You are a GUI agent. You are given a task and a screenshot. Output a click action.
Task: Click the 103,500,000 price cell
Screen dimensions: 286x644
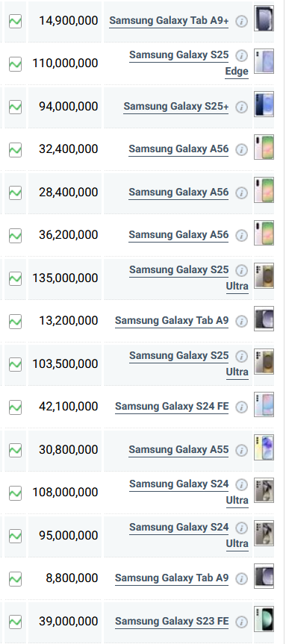coord(65,364)
